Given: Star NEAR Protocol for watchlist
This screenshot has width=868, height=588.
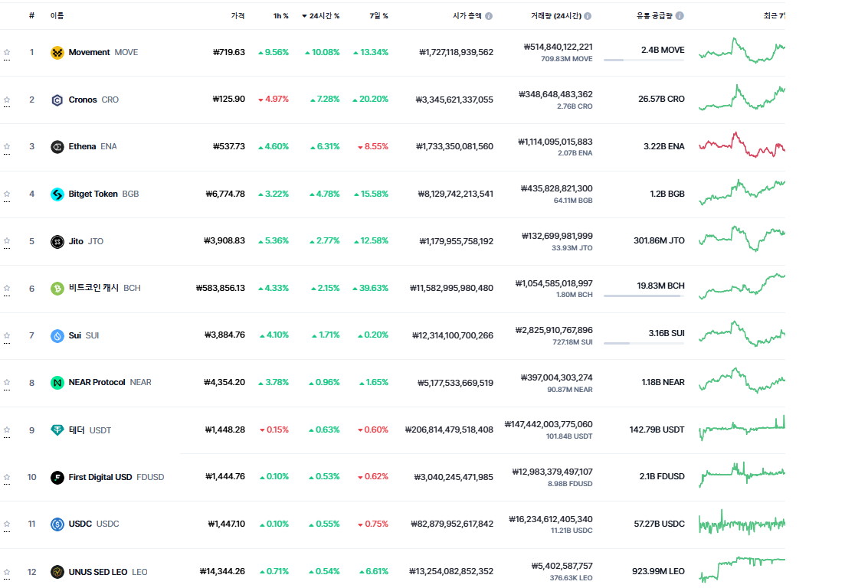Looking at the screenshot, I should (7, 383).
